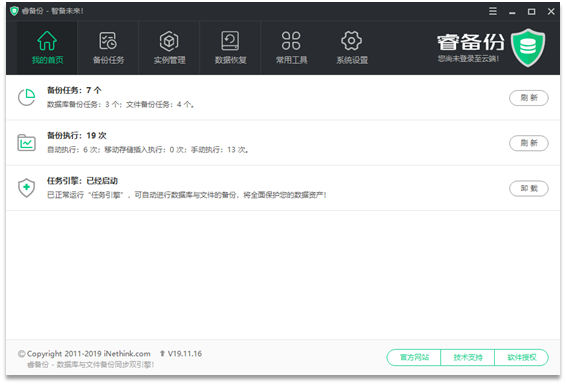566x385 pixels.
Task: Close the 睿备份 window
Action: tap(551, 12)
